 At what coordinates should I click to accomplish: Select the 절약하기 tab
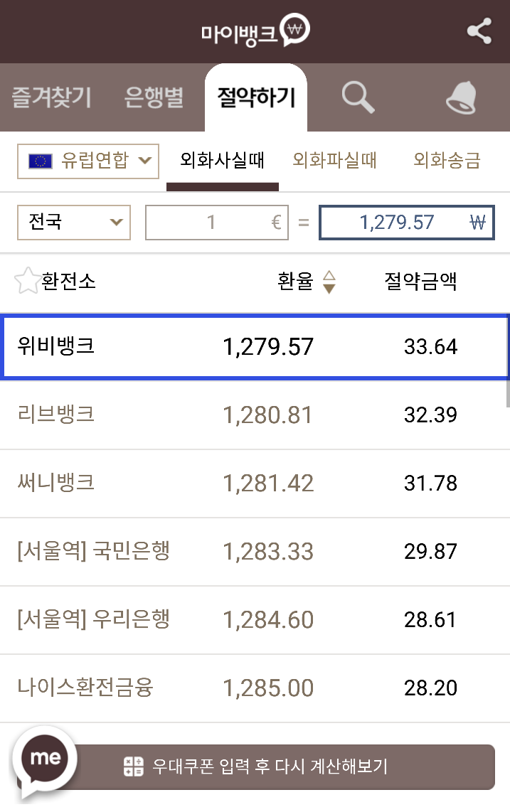point(256,97)
